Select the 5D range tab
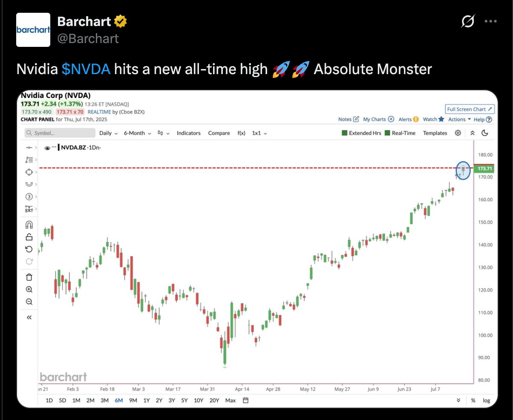Image resolution: width=513 pixels, height=420 pixels. coord(63,400)
